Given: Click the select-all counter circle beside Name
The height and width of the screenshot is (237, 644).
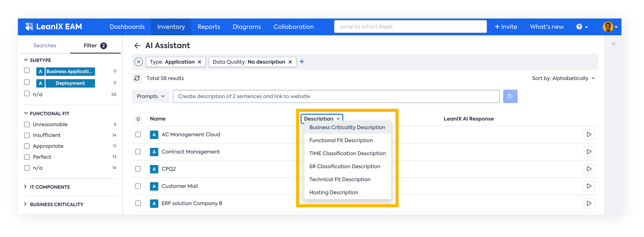Looking at the screenshot, I should 138,119.
